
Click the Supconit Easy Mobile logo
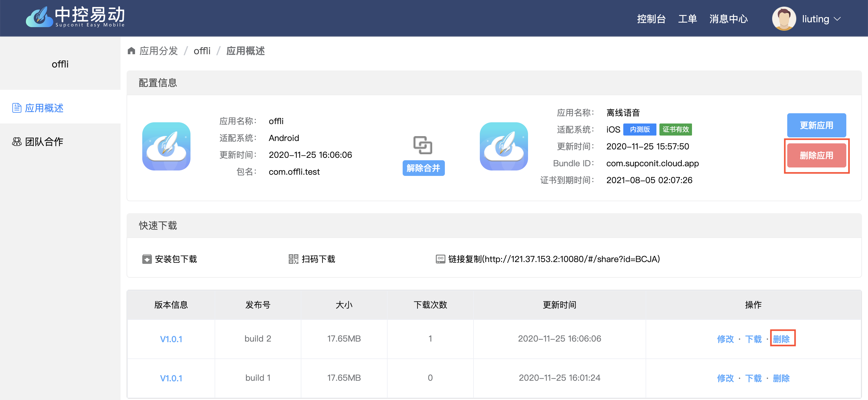[x=75, y=17]
